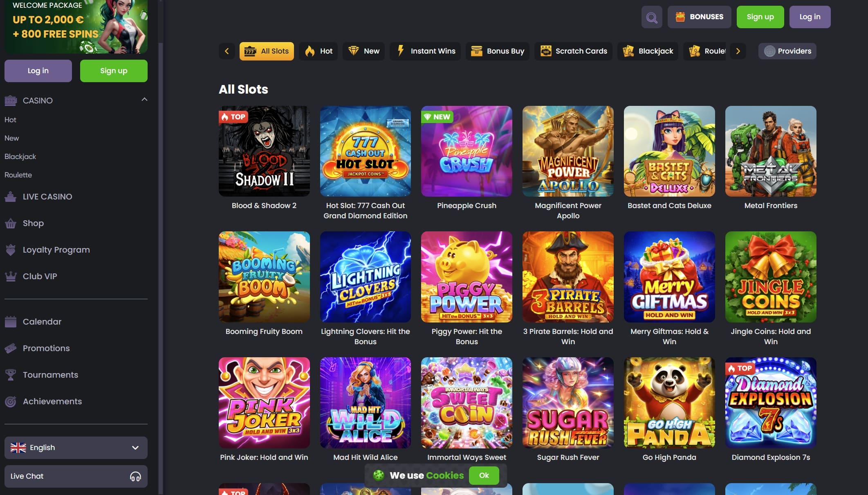
Task: Open the Calendar sidebar icon
Action: (11, 322)
